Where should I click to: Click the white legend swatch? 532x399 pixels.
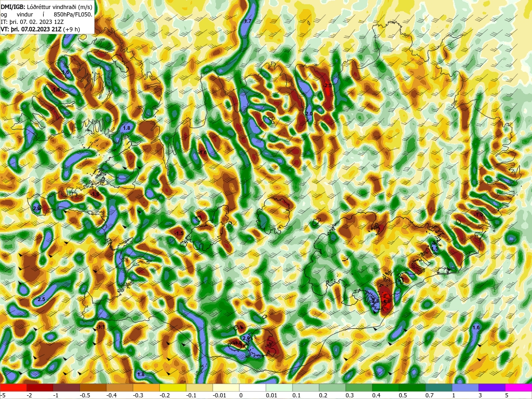(x=252, y=387)
